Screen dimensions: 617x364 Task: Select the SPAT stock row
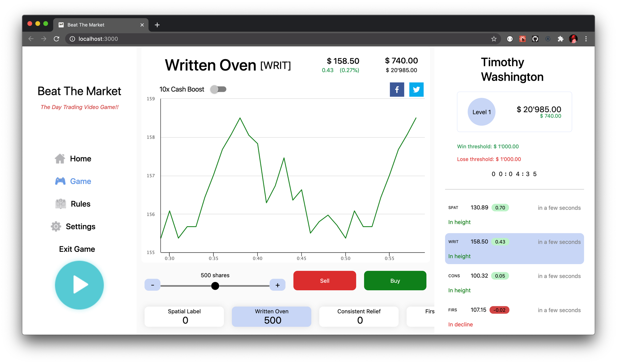514,215
